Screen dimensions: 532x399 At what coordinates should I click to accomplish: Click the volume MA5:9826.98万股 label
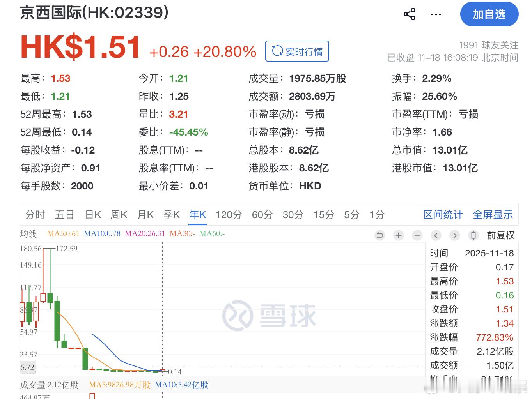[x=120, y=385]
